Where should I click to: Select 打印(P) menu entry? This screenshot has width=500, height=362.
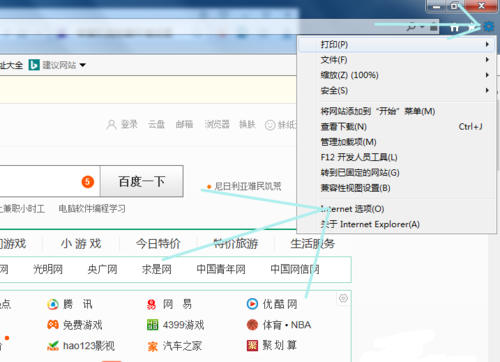396,44
